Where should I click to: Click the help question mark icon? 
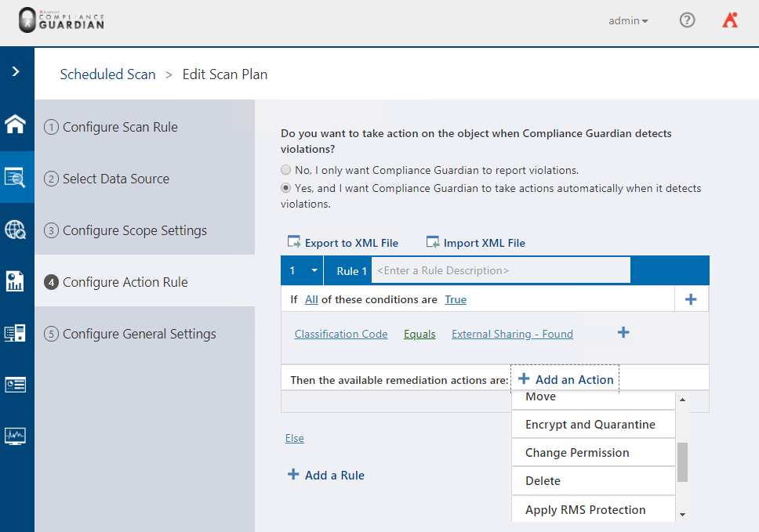687,20
